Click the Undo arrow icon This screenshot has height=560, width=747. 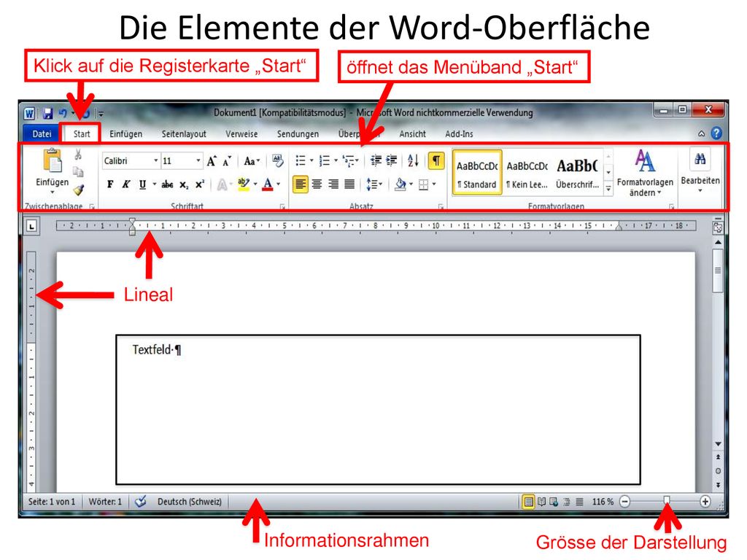tap(63, 113)
